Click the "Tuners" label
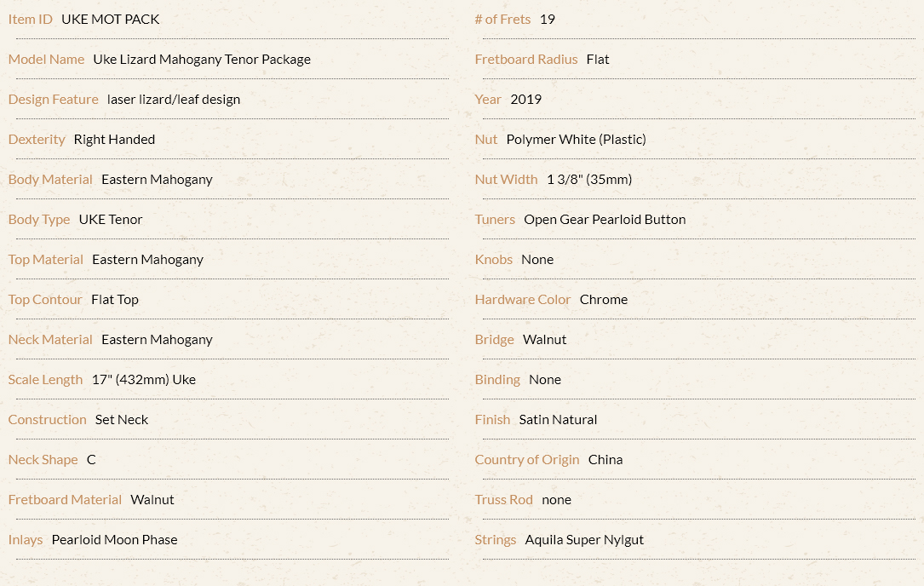 [x=495, y=220]
